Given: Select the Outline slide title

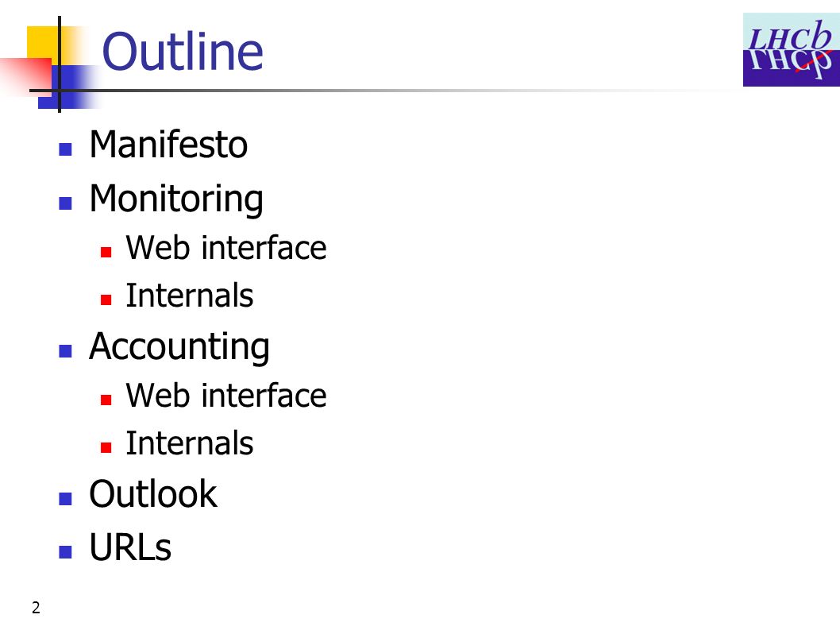Looking at the screenshot, I should (x=183, y=52).
